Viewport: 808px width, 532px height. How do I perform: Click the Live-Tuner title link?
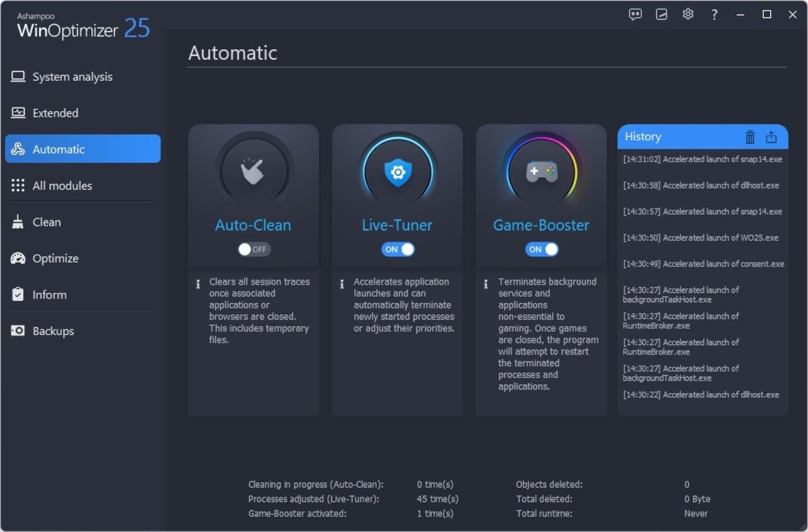click(x=397, y=225)
